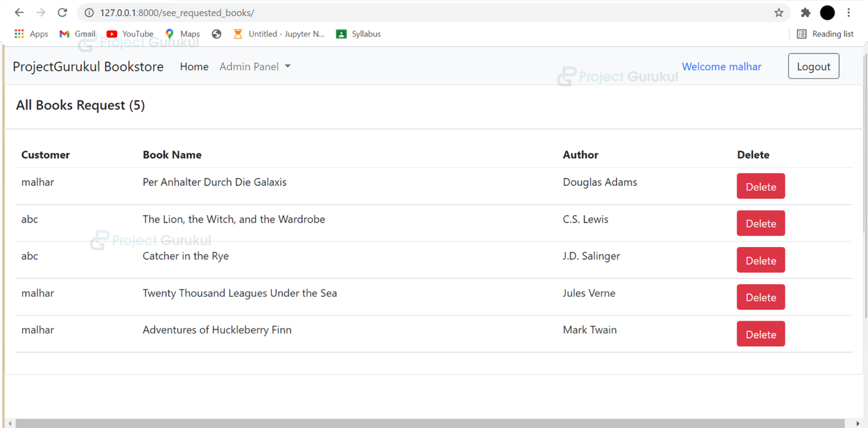Open the browser extensions puzzle icon
Image resolution: width=868 pixels, height=428 pixels.
click(x=805, y=12)
